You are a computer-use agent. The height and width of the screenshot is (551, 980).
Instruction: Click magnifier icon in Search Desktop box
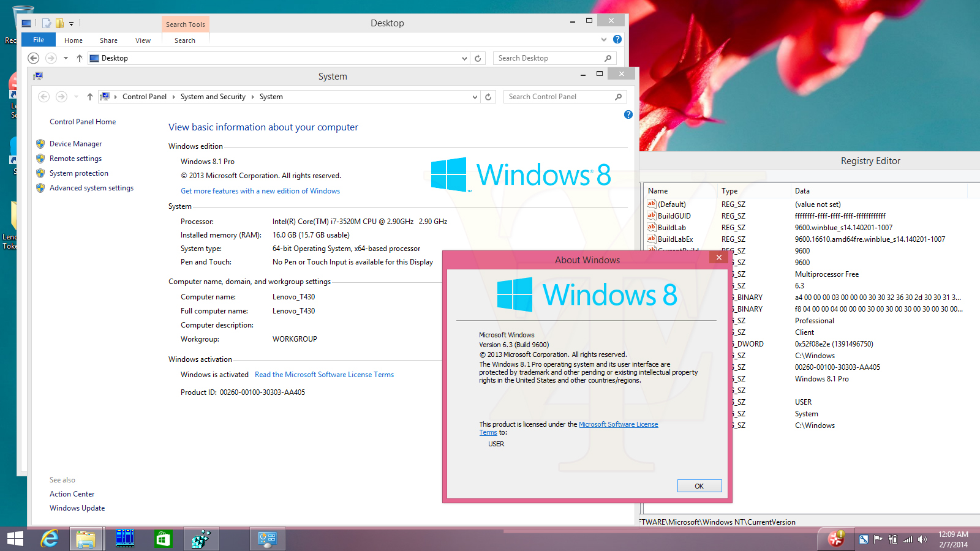(608, 58)
